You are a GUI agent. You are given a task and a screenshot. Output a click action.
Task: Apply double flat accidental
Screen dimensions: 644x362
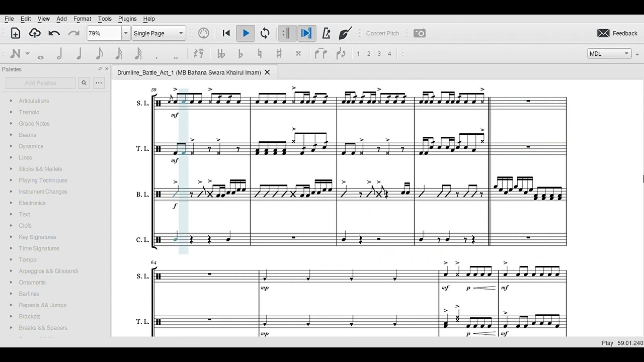[221, 54]
